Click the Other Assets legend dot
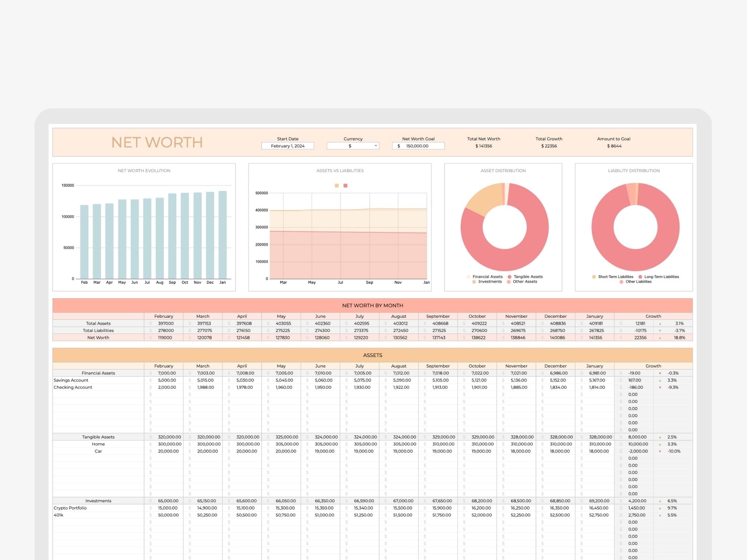The height and width of the screenshot is (560, 747). pos(509,282)
